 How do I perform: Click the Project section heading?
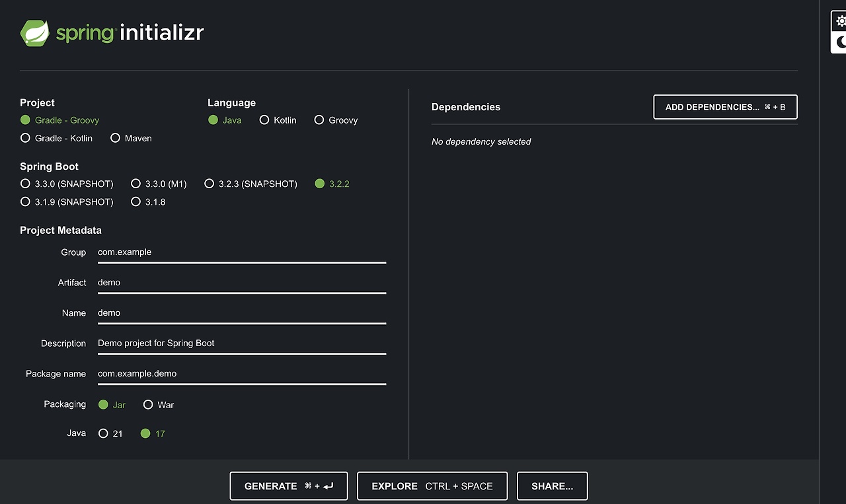click(x=37, y=102)
